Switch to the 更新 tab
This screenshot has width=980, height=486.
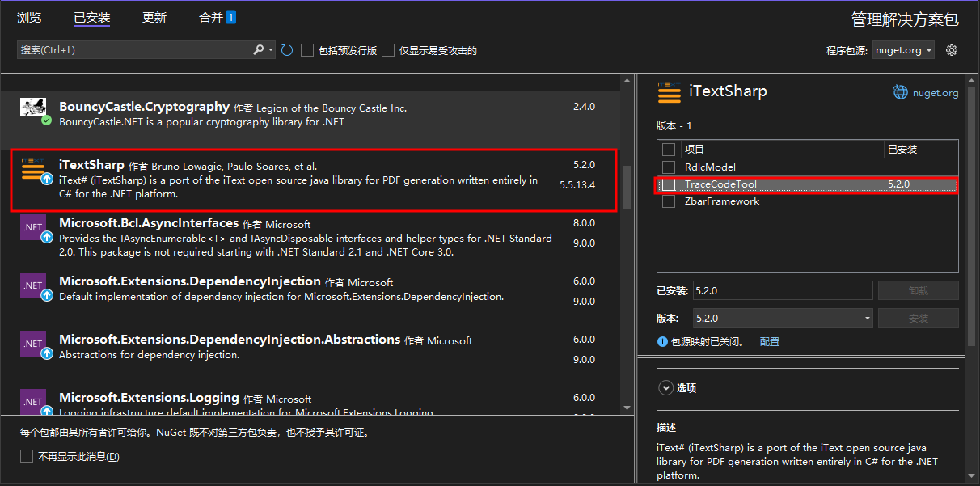click(x=154, y=17)
